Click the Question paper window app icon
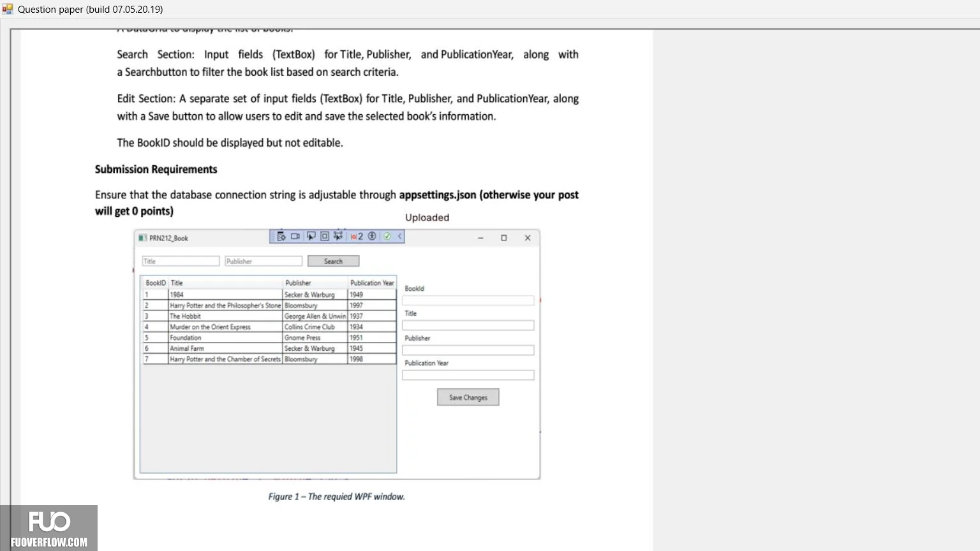980x551 pixels. 8,9
